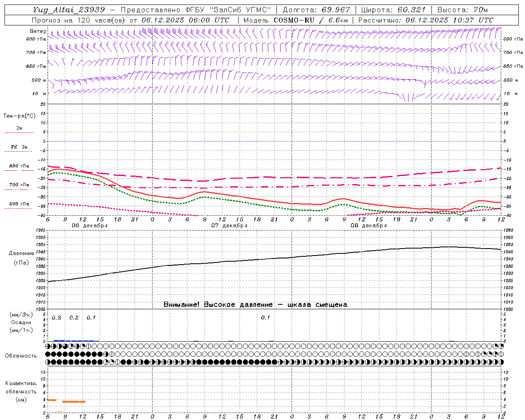The height and width of the screenshot is (420, 525).
Task: Select the elevation text Высота: 70м
Action: [x=462, y=10]
